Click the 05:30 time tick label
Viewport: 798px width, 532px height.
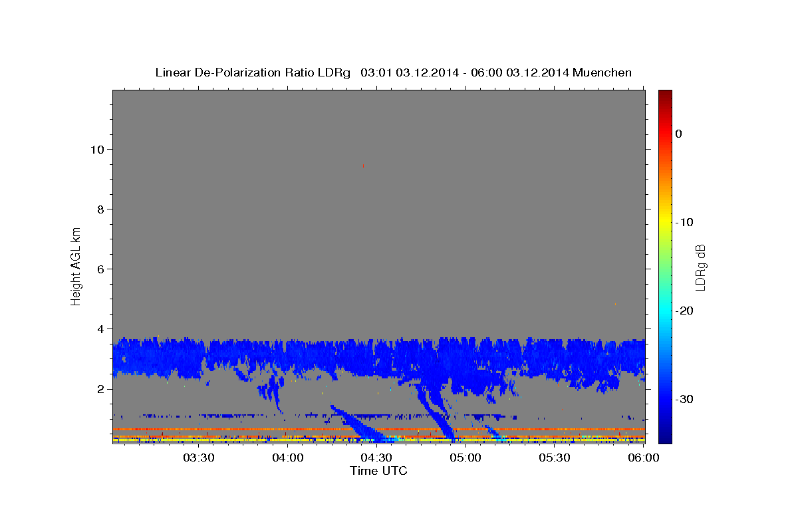point(554,458)
